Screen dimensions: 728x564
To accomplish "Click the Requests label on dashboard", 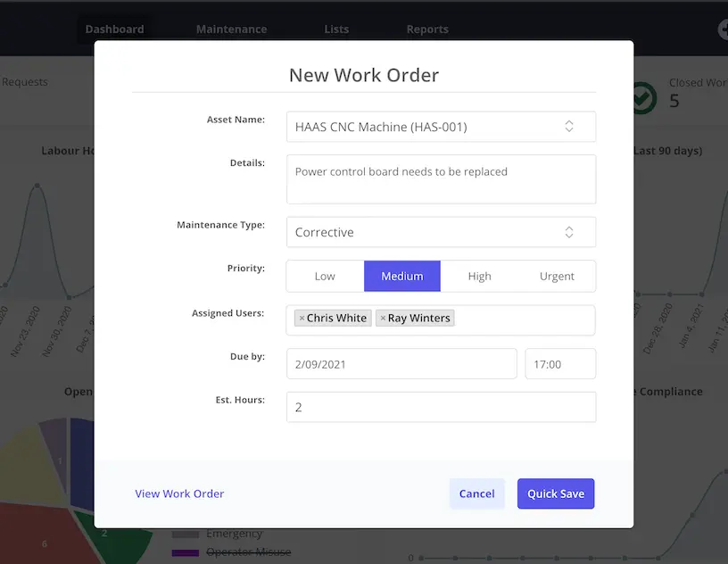I will 24,82.
